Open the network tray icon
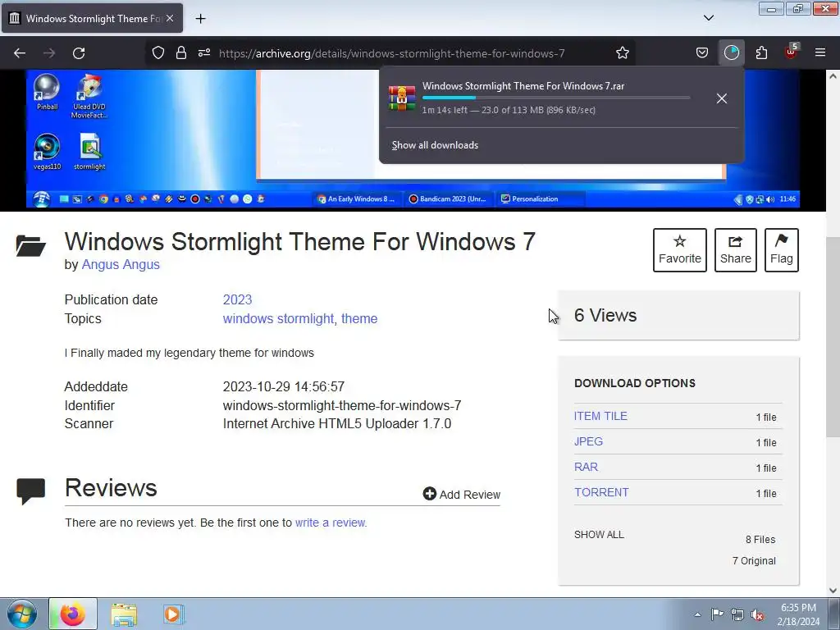 [x=737, y=614]
